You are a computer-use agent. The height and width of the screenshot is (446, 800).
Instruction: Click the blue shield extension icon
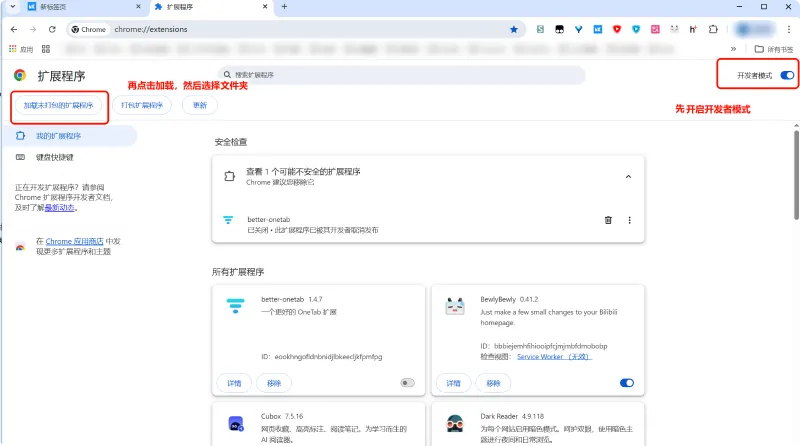pos(636,30)
